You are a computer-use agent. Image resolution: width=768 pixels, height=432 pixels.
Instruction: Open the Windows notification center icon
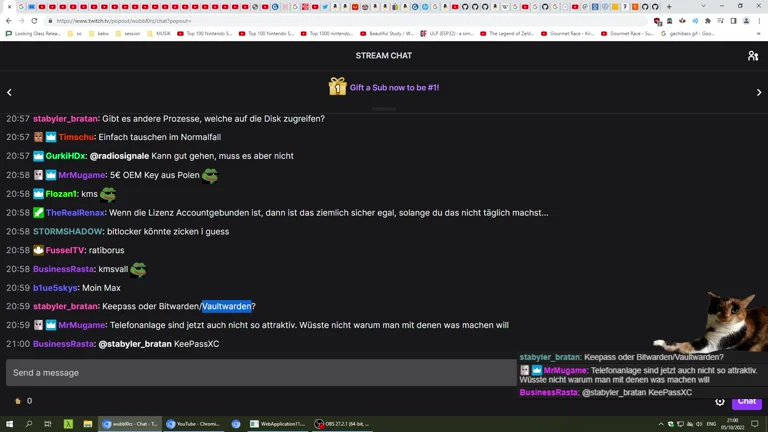coord(755,424)
